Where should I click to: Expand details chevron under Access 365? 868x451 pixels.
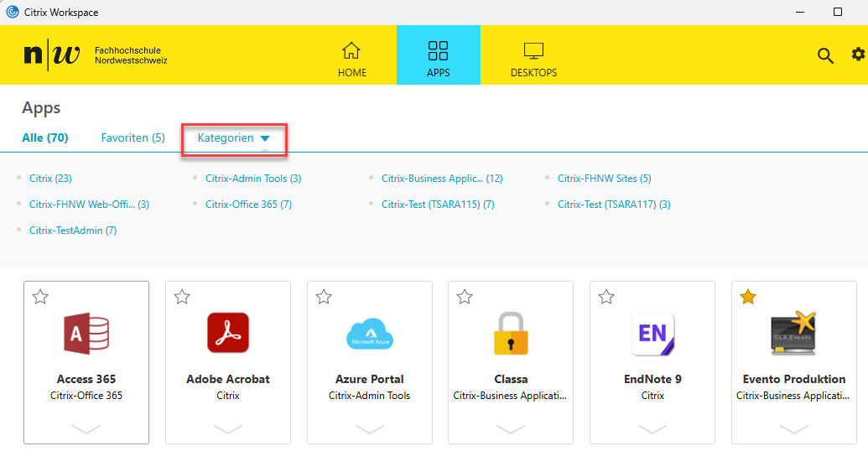[86, 429]
